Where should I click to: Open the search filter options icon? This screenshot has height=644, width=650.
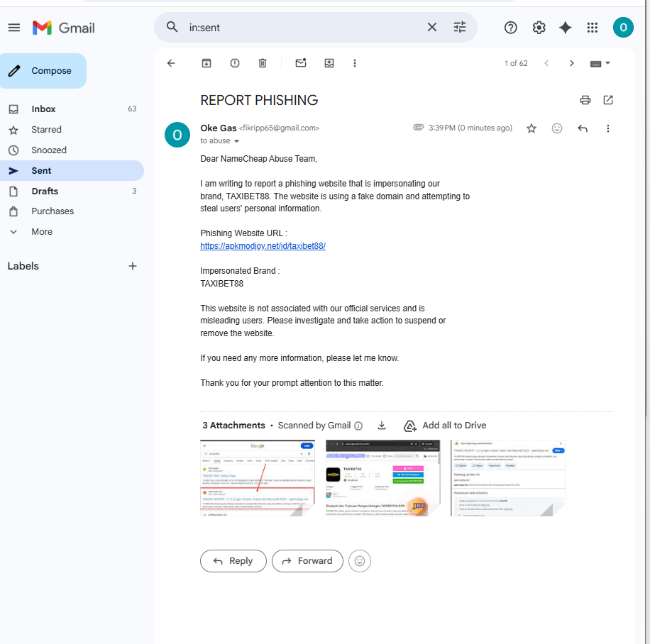[x=460, y=28]
